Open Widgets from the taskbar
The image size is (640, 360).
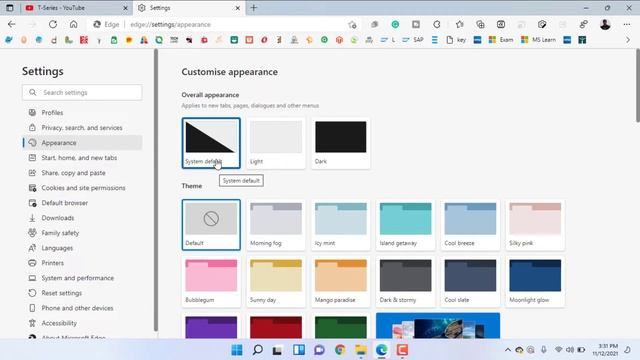tap(299, 350)
